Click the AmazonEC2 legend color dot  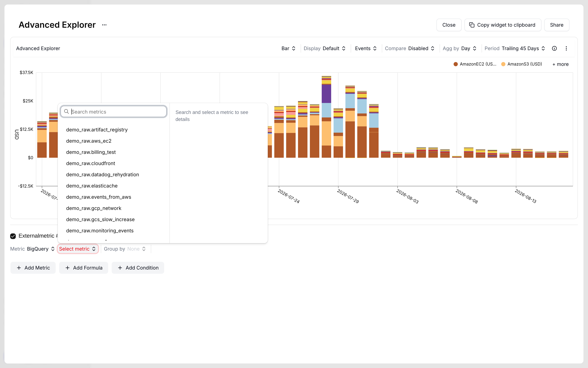click(x=456, y=64)
